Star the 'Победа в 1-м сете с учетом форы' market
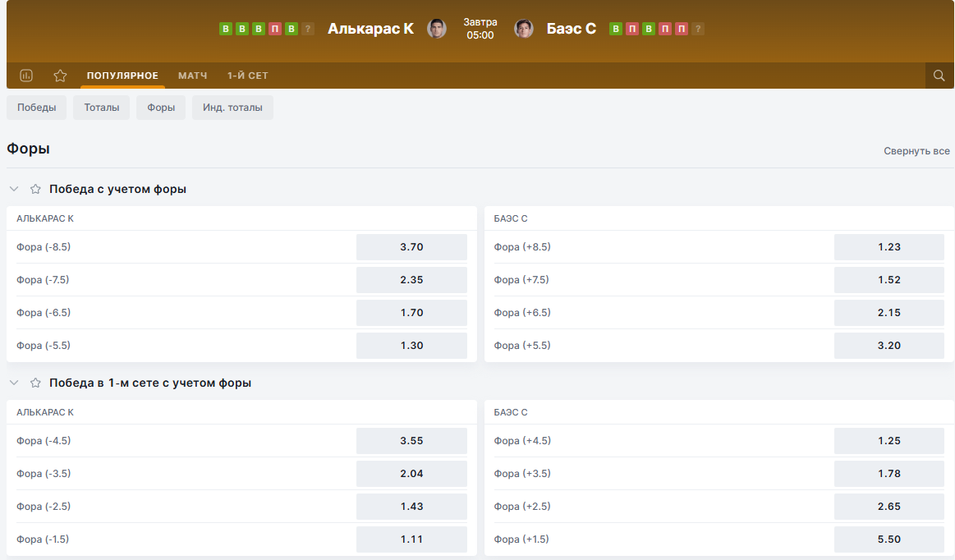 tap(35, 383)
